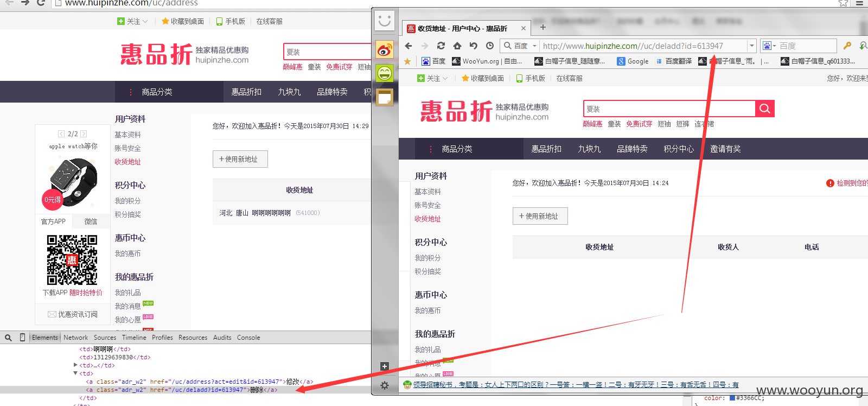Image resolution: width=868 pixels, height=406 pixels.
Task: Close the 收货地址 browser tab
Action: [x=524, y=28]
